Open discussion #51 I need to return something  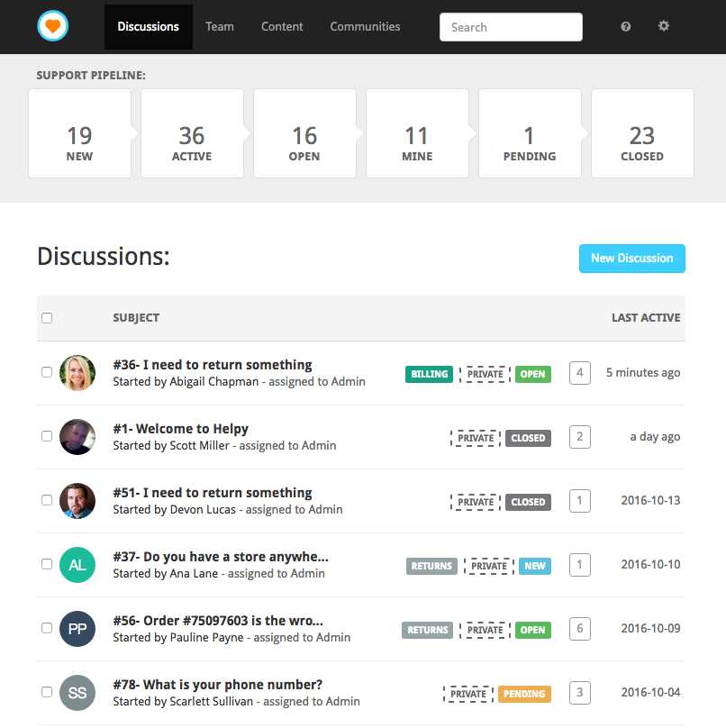tap(213, 493)
